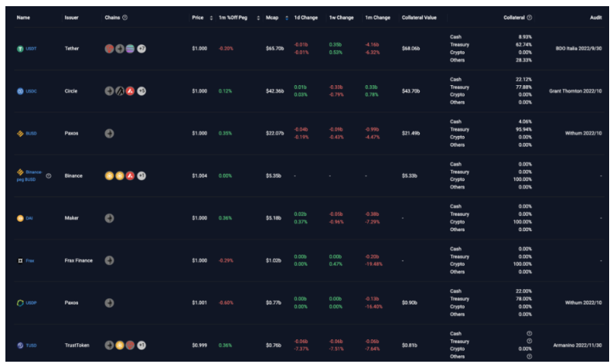Click the TUSD Others collateral info icon
The width and height of the screenshot is (613, 364).
[x=530, y=356]
